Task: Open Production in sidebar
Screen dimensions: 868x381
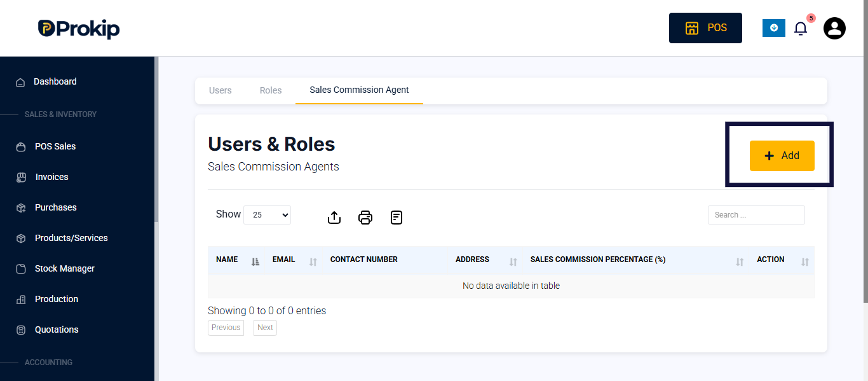Action: point(57,299)
